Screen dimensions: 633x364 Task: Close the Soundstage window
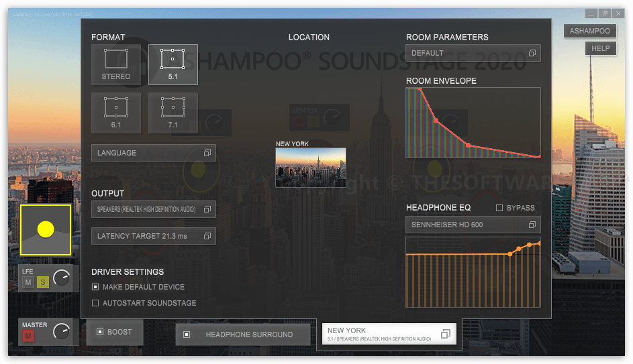618,13
